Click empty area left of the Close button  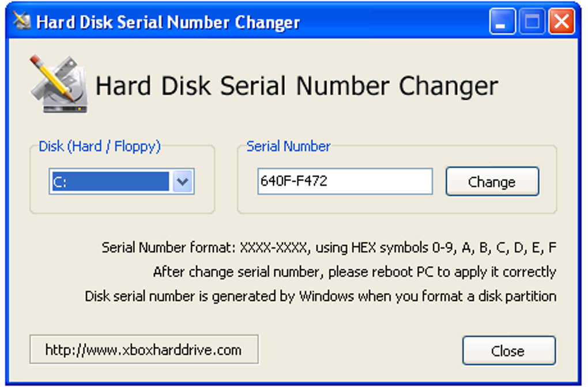coord(357,350)
